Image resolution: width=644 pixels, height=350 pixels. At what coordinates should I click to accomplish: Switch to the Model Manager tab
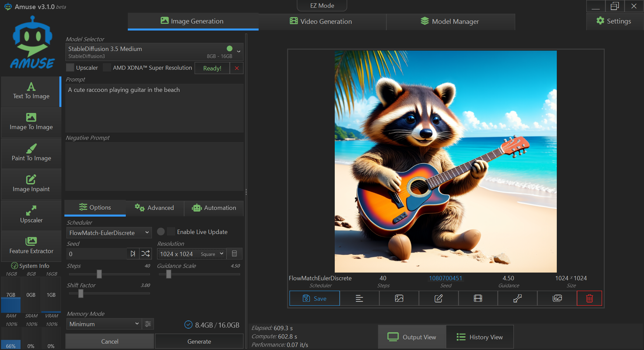pyautogui.click(x=450, y=21)
